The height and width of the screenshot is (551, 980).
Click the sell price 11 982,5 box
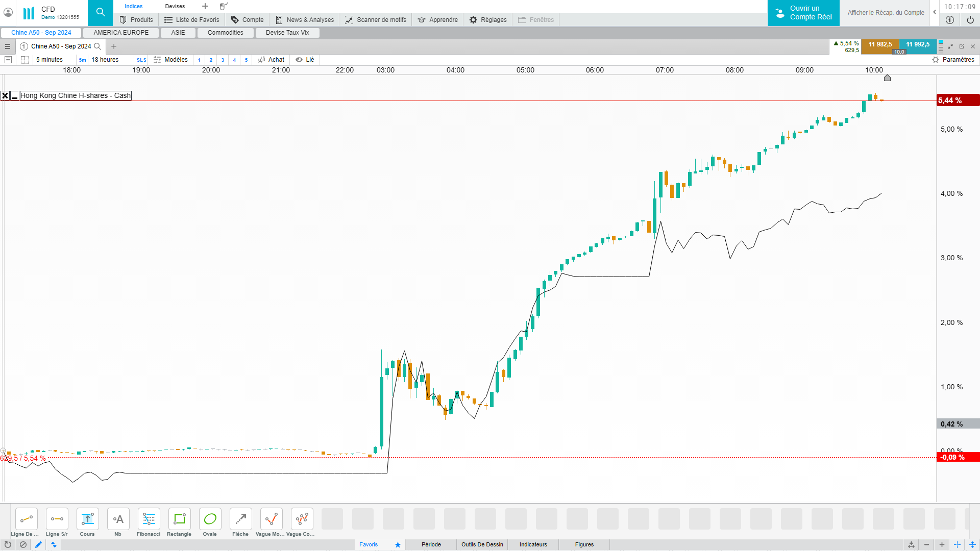coord(880,45)
